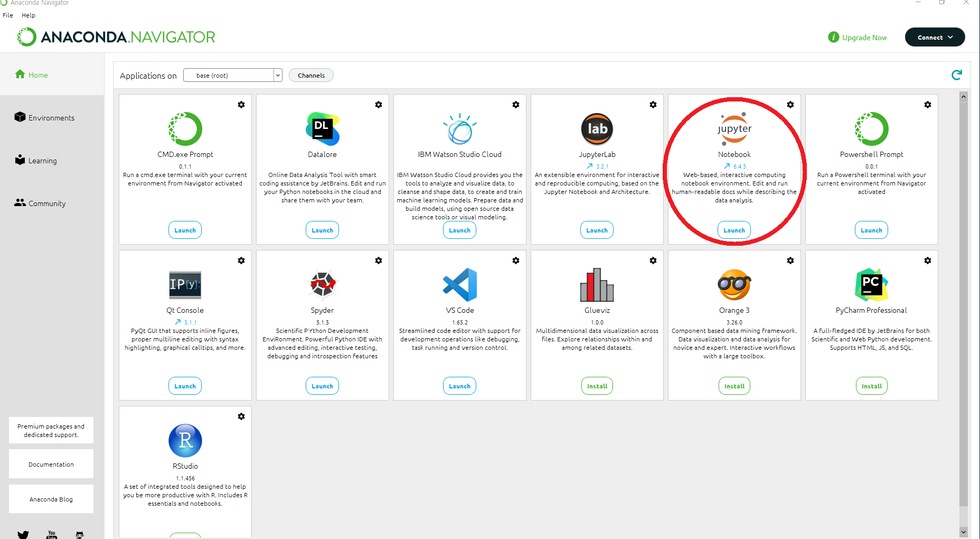
Task: Click the RStudio R logo
Action: tap(185, 441)
